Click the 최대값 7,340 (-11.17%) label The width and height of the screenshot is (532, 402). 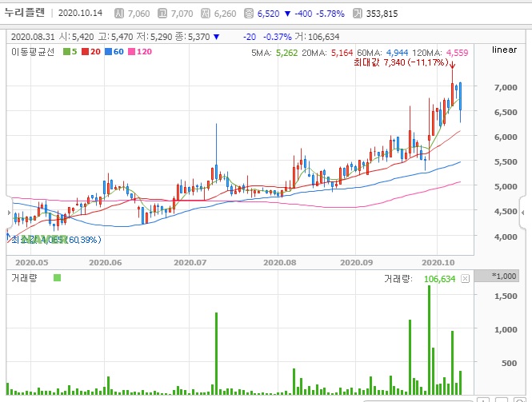(x=401, y=62)
